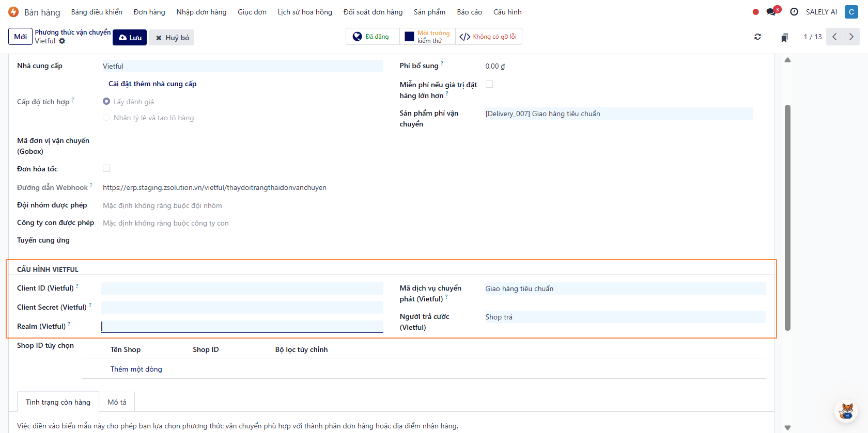This screenshot has height=433, width=868.
Task: Go to the next record arrow
Action: (x=851, y=37)
